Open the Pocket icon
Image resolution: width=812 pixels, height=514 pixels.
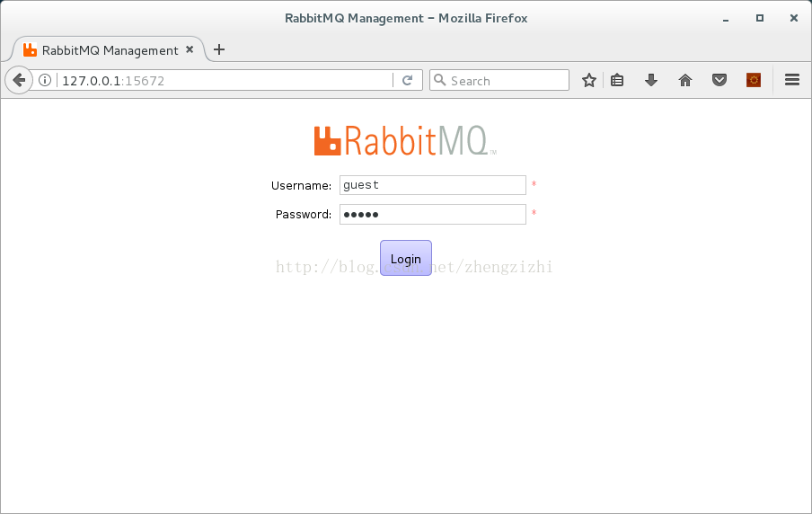pyautogui.click(x=719, y=80)
